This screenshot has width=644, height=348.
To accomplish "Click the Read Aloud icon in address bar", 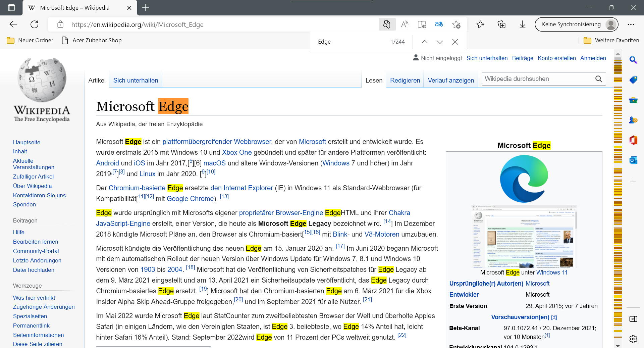I will click(x=405, y=24).
